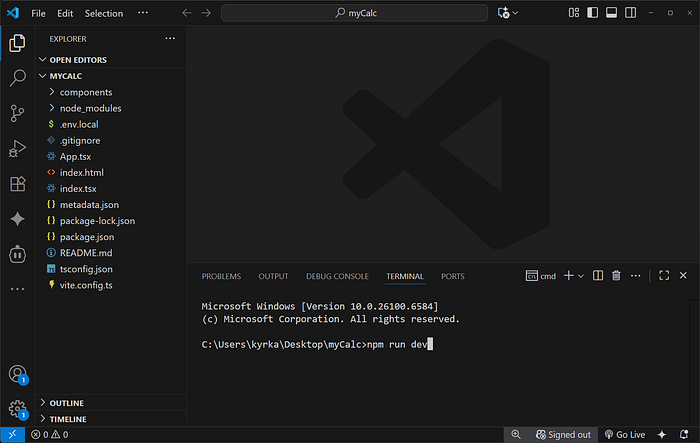Open the Selection menu

tap(104, 13)
